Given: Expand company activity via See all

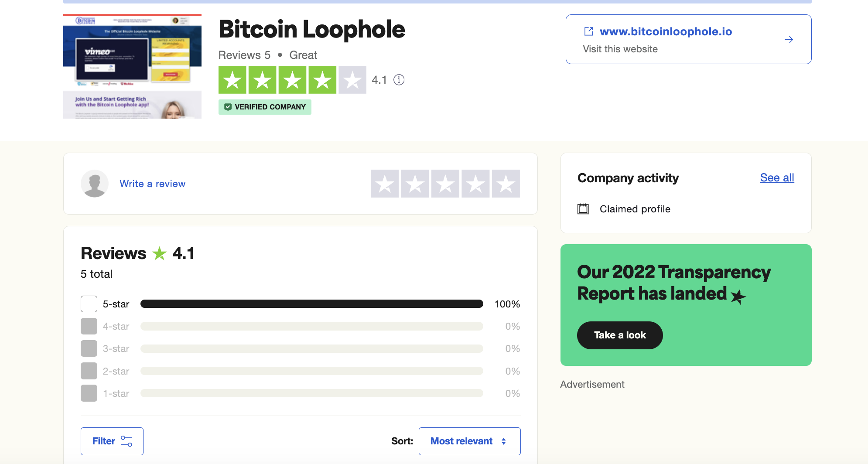Looking at the screenshot, I should pos(777,178).
